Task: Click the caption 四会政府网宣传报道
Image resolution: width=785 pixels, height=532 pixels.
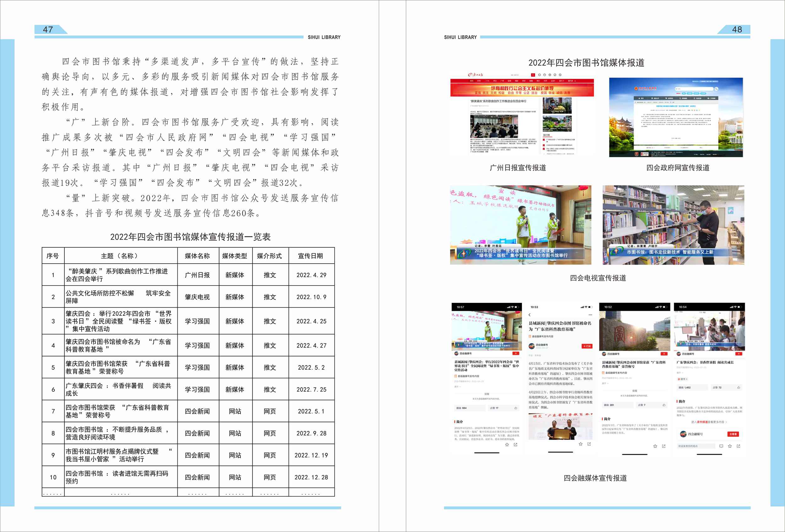Action: [x=678, y=168]
